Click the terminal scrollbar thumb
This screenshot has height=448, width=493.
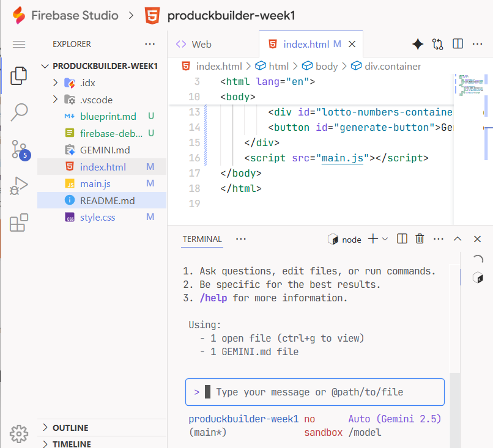coord(454,410)
